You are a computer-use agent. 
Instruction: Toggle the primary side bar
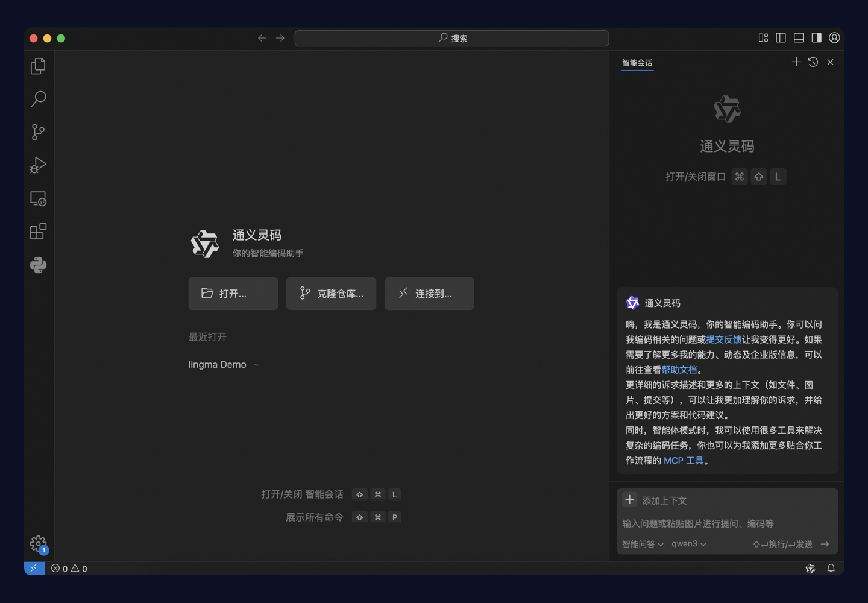coord(781,38)
